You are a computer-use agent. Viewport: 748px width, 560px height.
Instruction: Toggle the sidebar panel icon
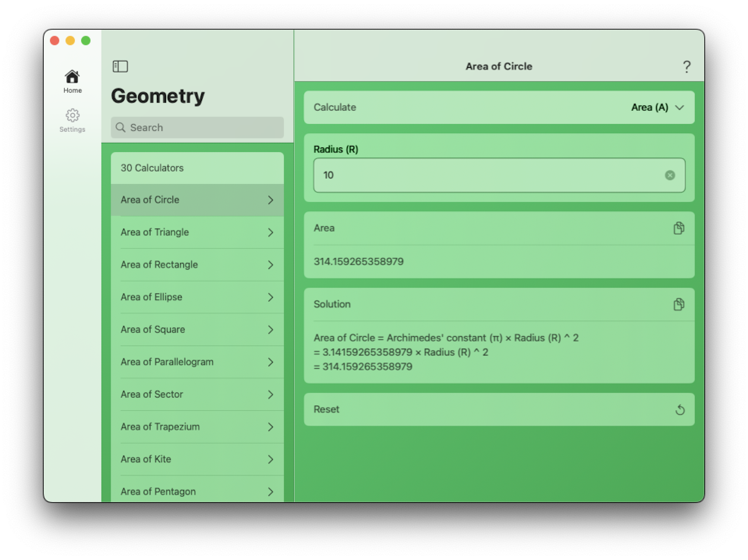(x=121, y=66)
